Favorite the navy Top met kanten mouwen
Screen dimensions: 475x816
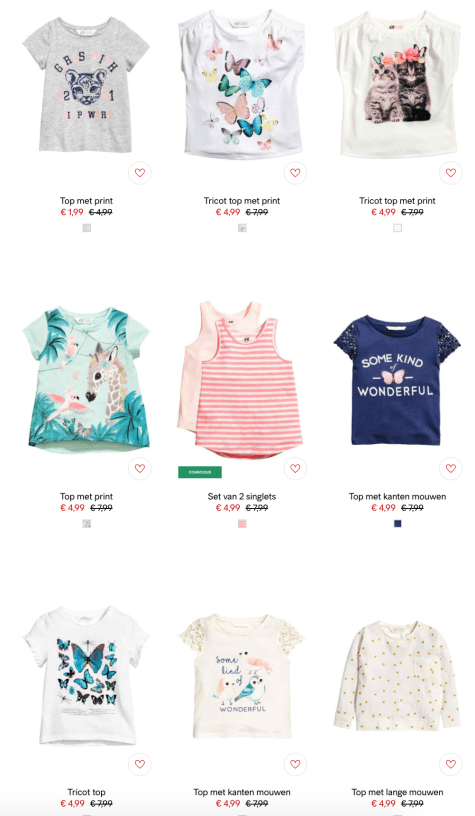click(x=451, y=468)
